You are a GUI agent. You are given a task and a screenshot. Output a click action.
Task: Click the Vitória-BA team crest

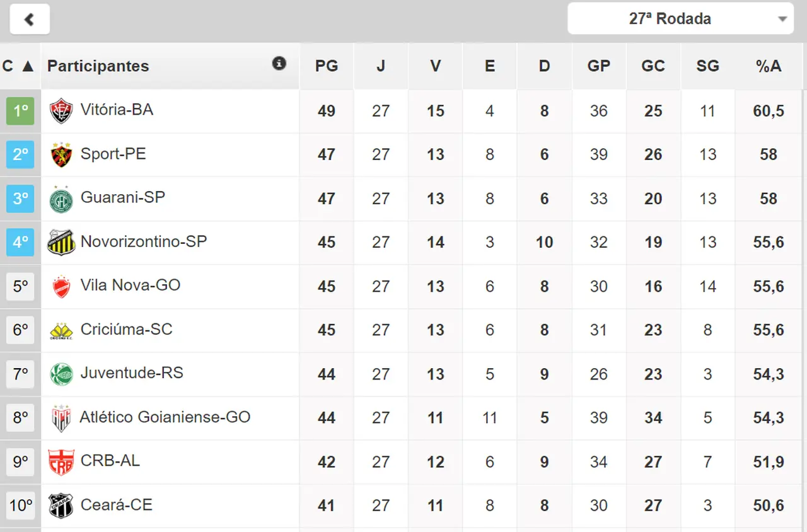pyautogui.click(x=61, y=111)
